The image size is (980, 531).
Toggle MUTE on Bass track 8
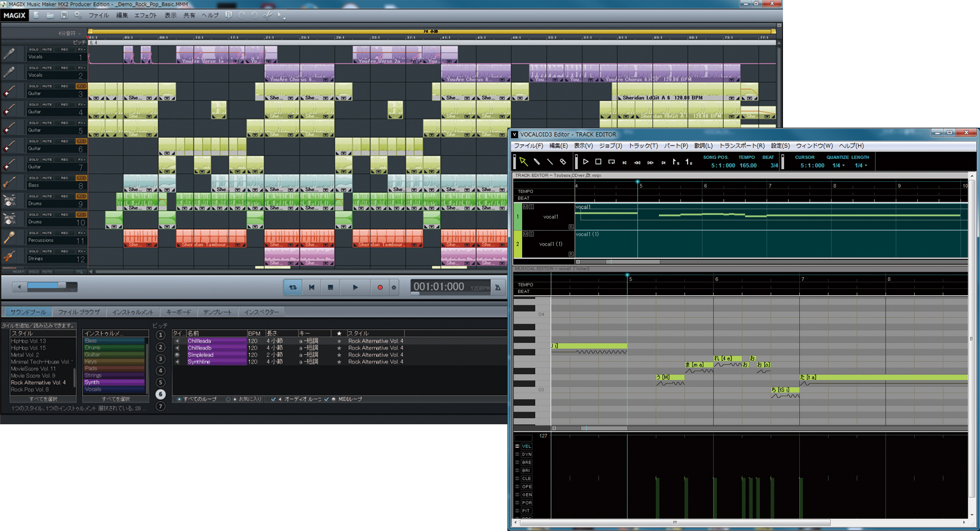47,178
